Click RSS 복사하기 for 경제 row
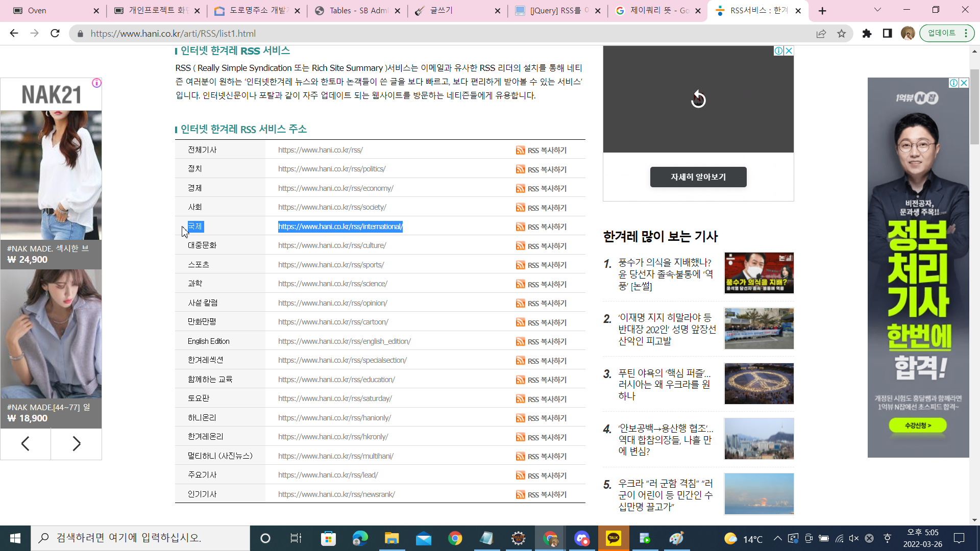The image size is (980, 551). coord(541,188)
